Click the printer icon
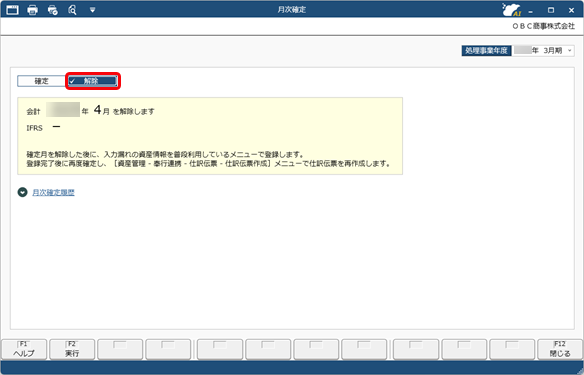The image size is (584, 375). click(33, 10)
